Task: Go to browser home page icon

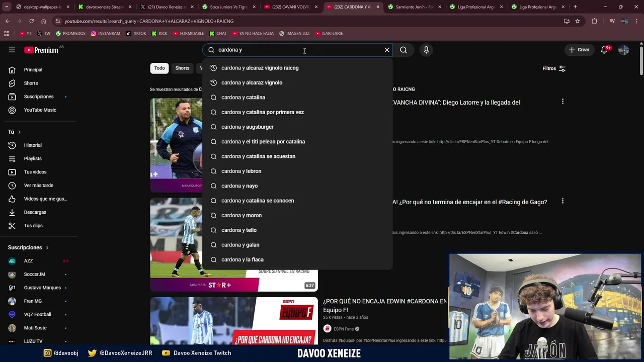Action: tap(43, 21)
